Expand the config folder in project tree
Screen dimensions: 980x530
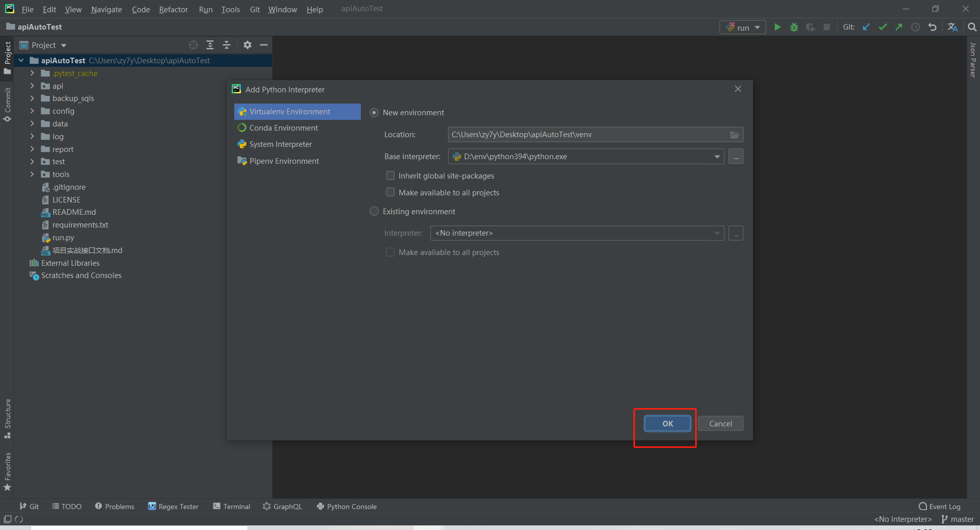point(32,111)
